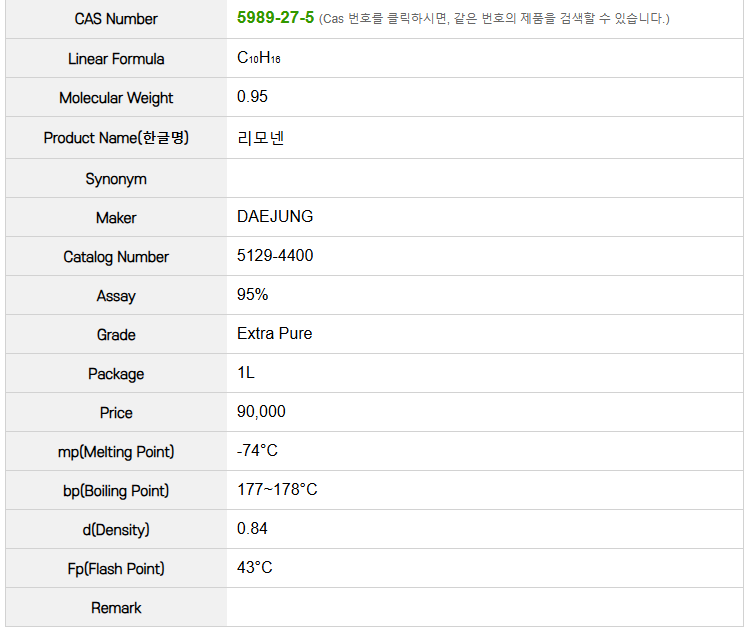This screenshot has width=751, height=634.
Task: Select the catalog number 5129-4400
Action: pos(275,256)
